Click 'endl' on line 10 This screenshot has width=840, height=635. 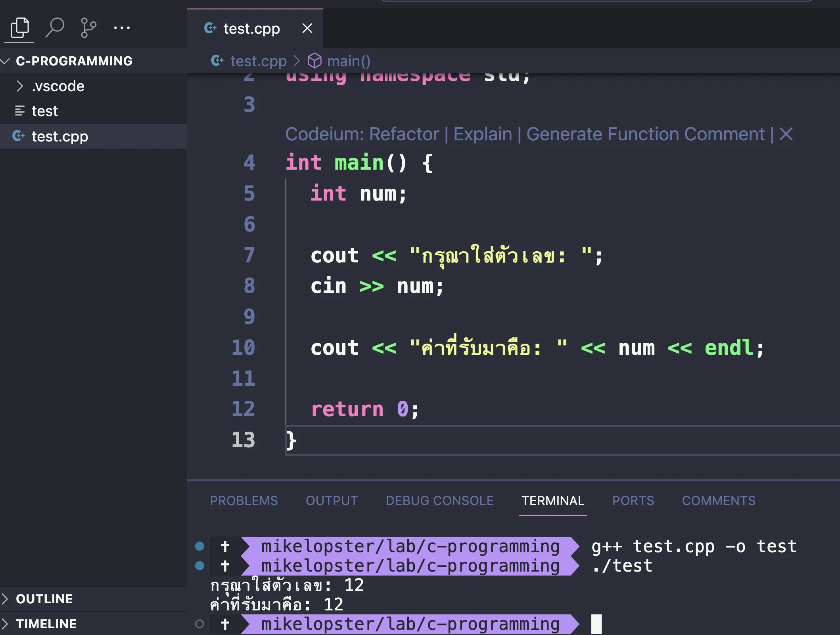tap(729, 348)
